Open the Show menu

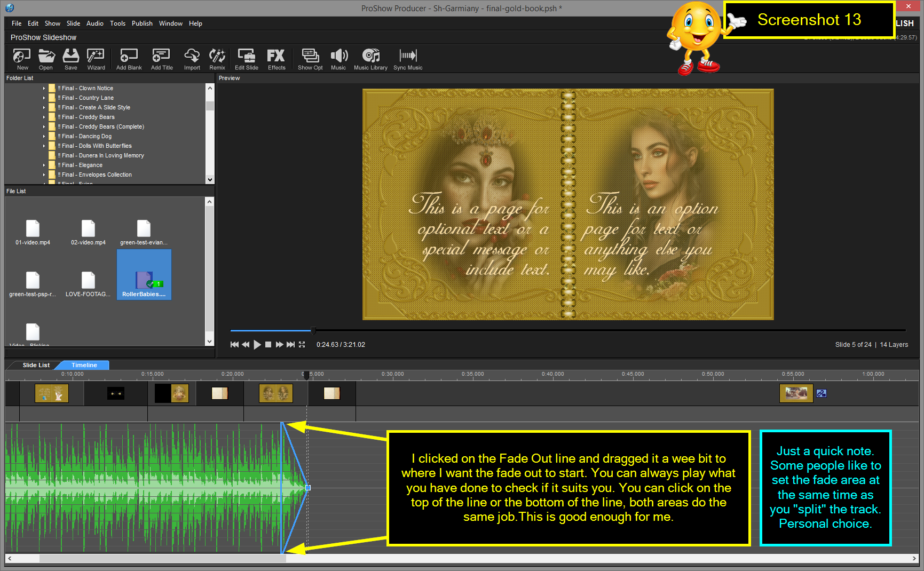point(52,23)
